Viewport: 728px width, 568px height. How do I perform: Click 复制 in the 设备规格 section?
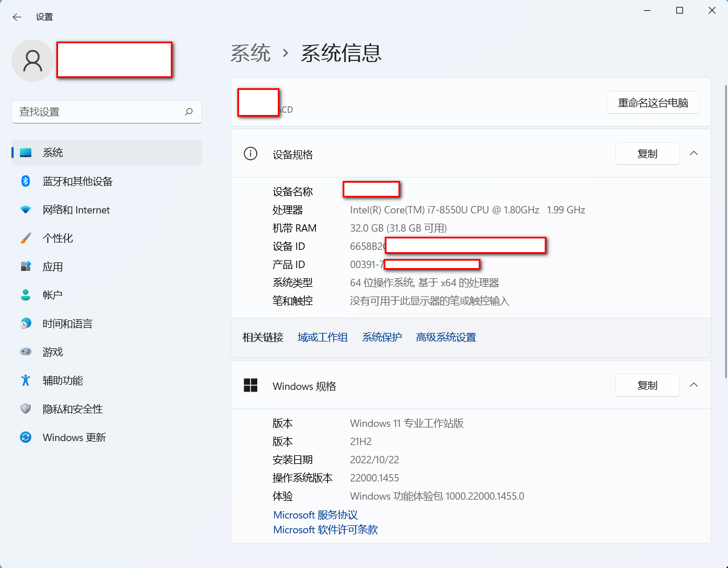[x=647, y=153]
